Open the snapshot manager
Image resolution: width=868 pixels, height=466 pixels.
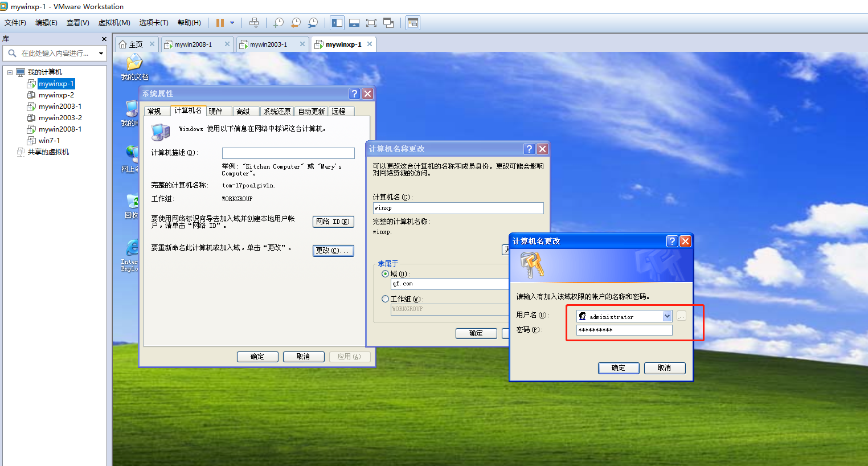[313, 23]
